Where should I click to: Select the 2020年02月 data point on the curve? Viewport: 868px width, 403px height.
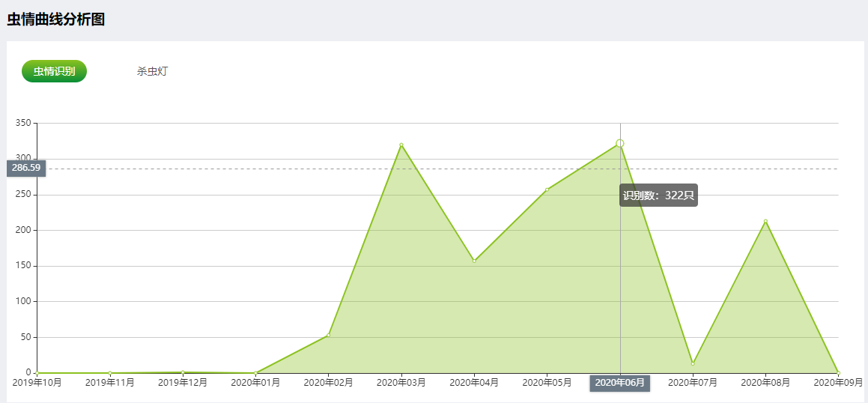pyautogui.click(x=328, y=335)
